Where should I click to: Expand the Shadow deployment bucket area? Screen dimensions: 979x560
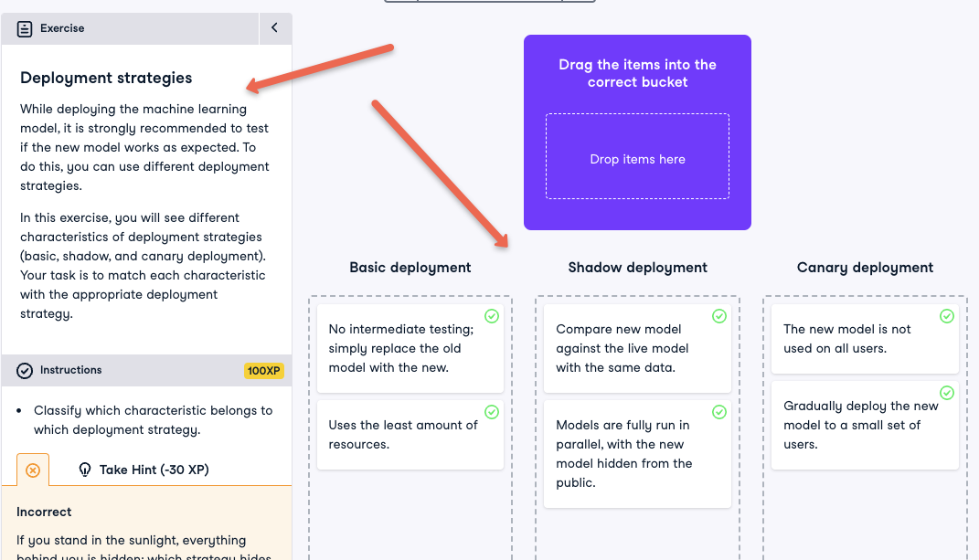tap(637, 530)
